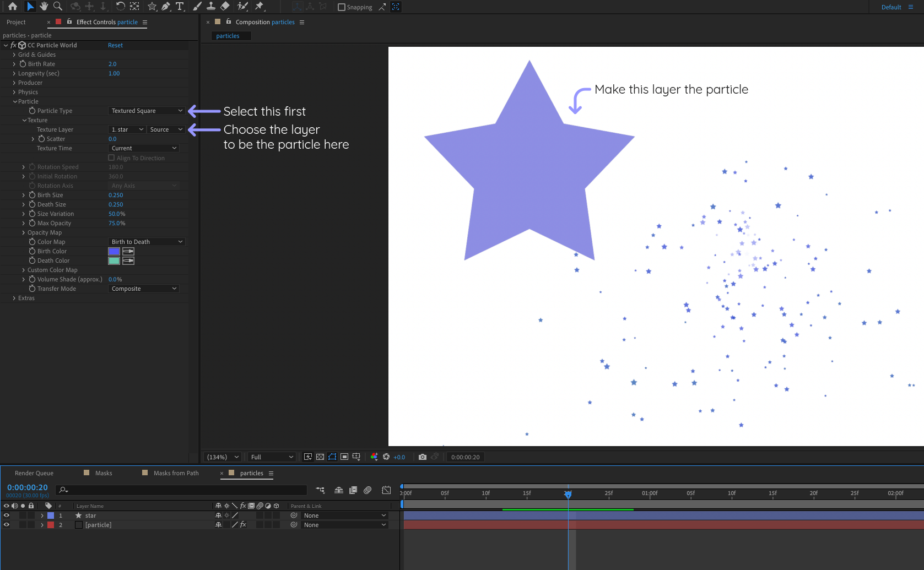This screenshot has width=924, height=570.
Task: Activate the Zoom tool
Action: [57, 6]
